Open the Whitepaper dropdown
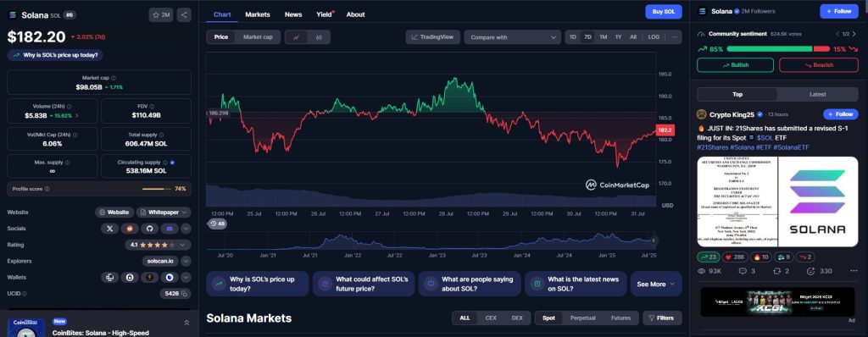The height and width of the screenshot is (337, 868). (x=164, y=213)
